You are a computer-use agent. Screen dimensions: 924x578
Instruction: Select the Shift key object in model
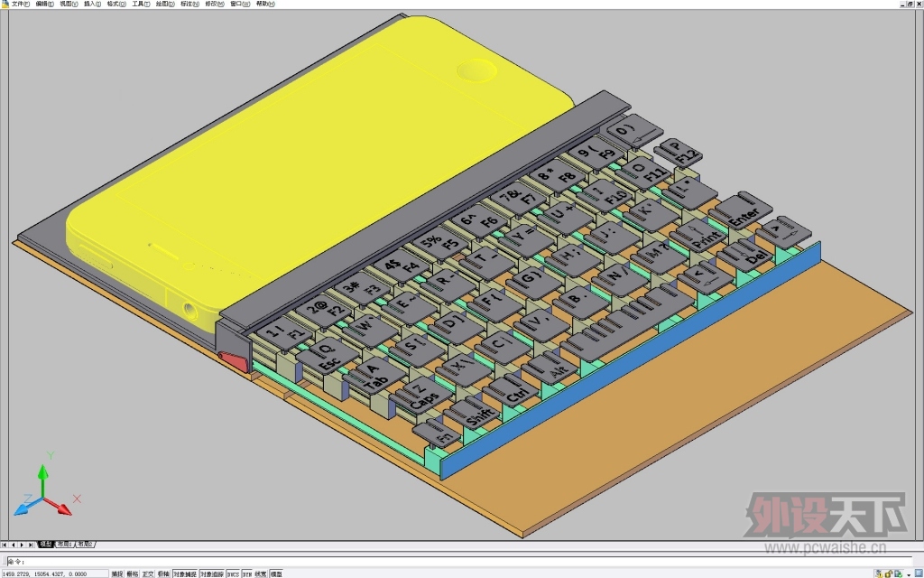tap(472, 412)
